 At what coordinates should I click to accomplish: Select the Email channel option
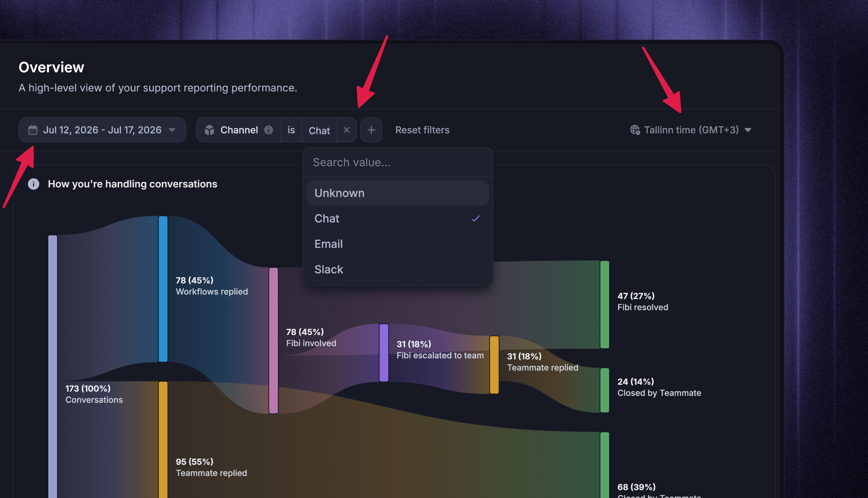click(398, 244)
